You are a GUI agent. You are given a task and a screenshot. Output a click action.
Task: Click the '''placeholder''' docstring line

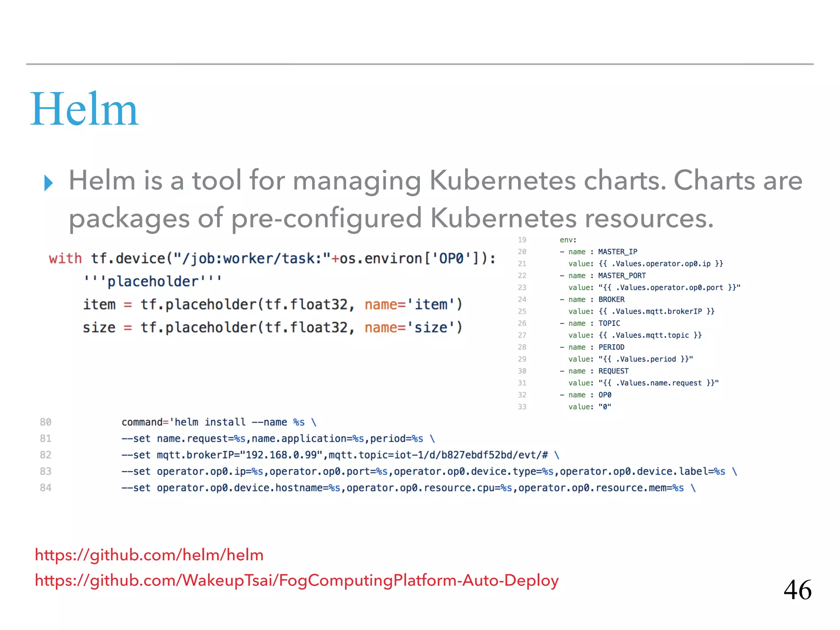pos(153,281)
